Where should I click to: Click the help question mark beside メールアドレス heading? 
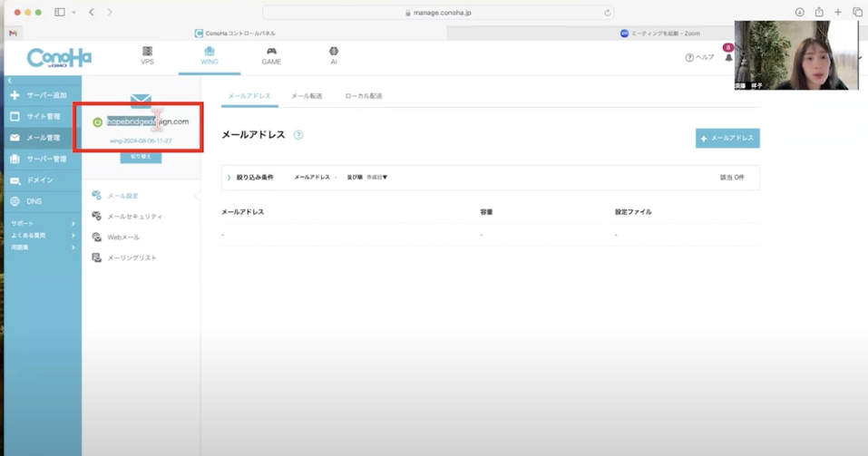(298, 135)
